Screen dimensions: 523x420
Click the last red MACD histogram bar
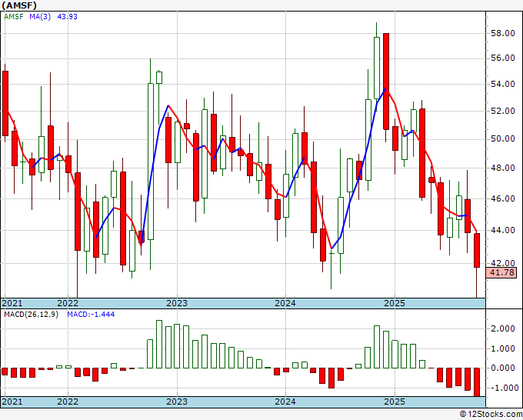[477, 382]
